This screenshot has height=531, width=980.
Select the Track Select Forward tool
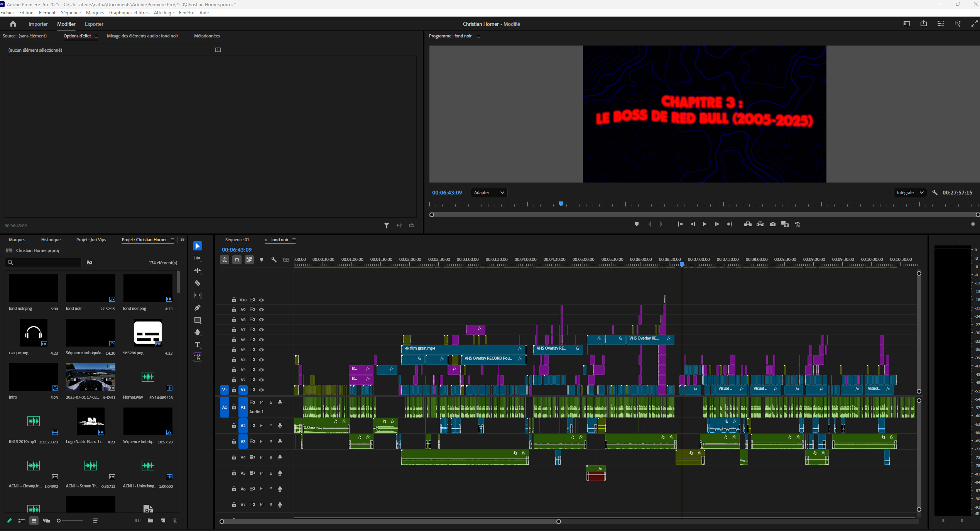(197, 259)
